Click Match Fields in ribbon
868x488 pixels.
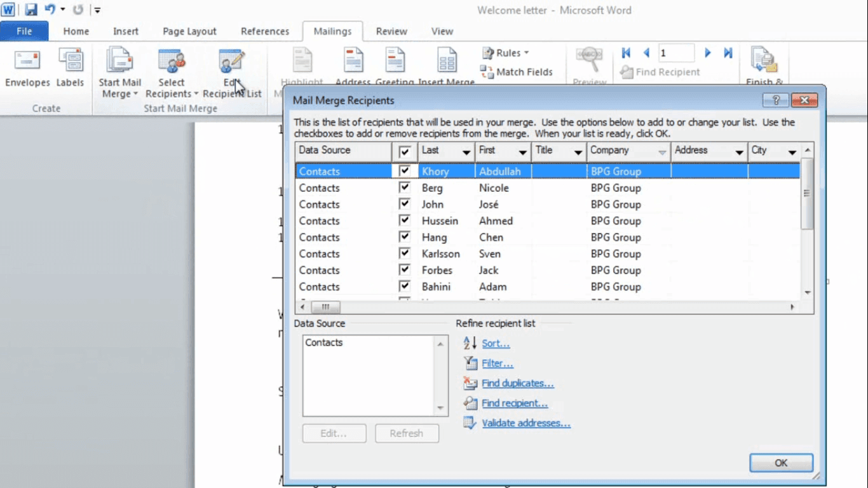pos(517,72)
